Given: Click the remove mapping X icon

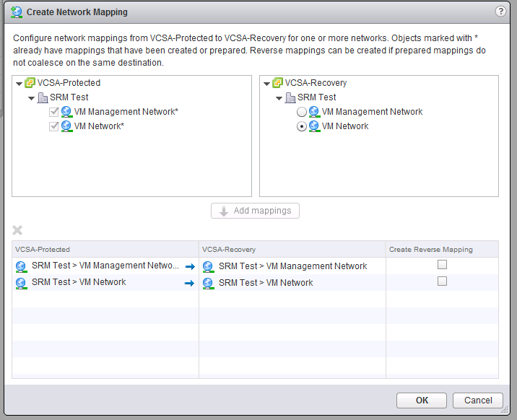Looking at the screenshot, I should coord(18,230).
